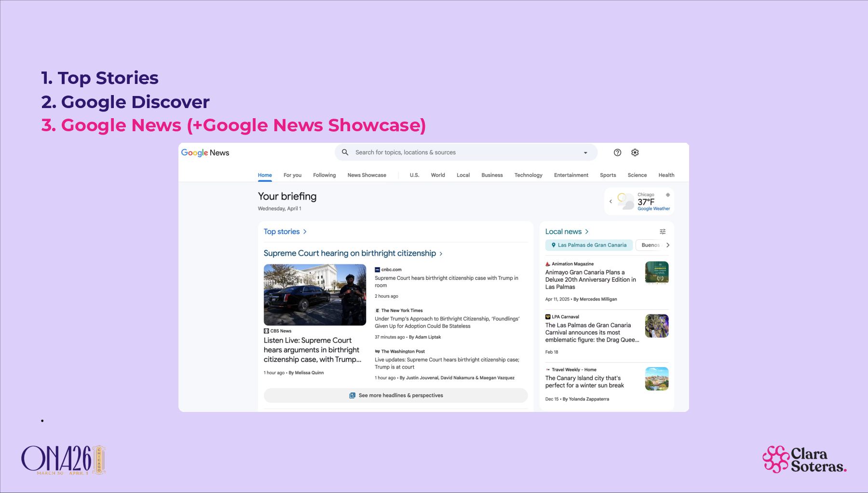The image size is (868, 493).
Task: Click the cnbc.com source icon
Action: (x=378, y=270)
